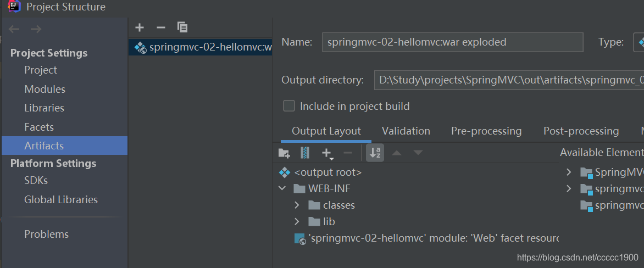Open the add copy-of dropdown
The width and height of the screenshot is (644, 268).
pyautogui.click(x=327, y=153)
